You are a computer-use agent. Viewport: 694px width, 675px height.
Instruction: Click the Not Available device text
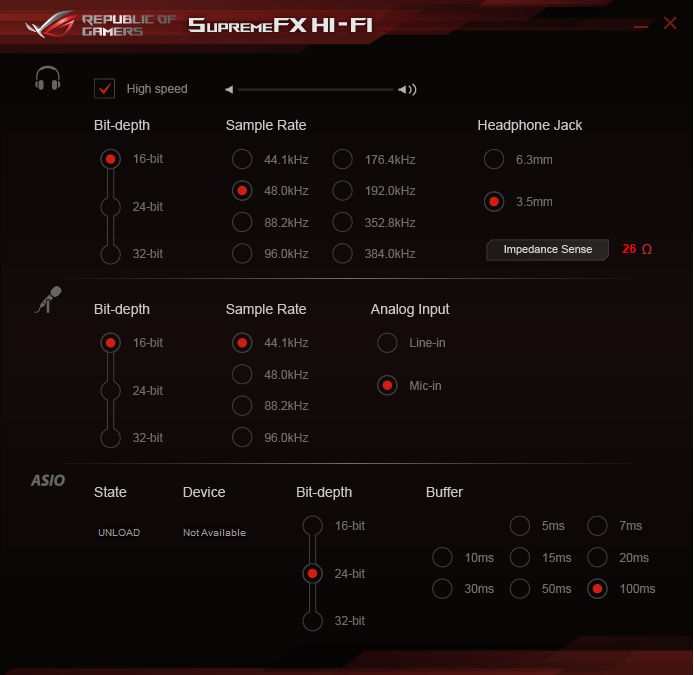[214, 532]
